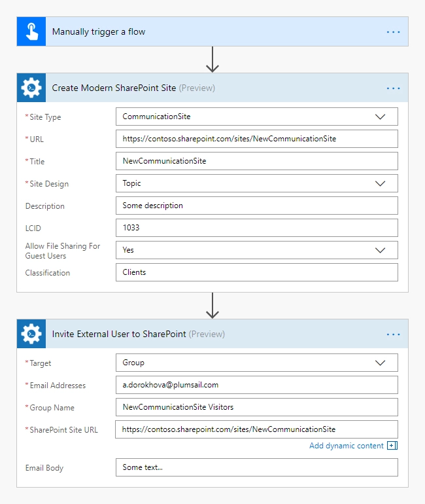Open the Site Type dropdown showing CommunicationSite

click(x=257, y=117)
